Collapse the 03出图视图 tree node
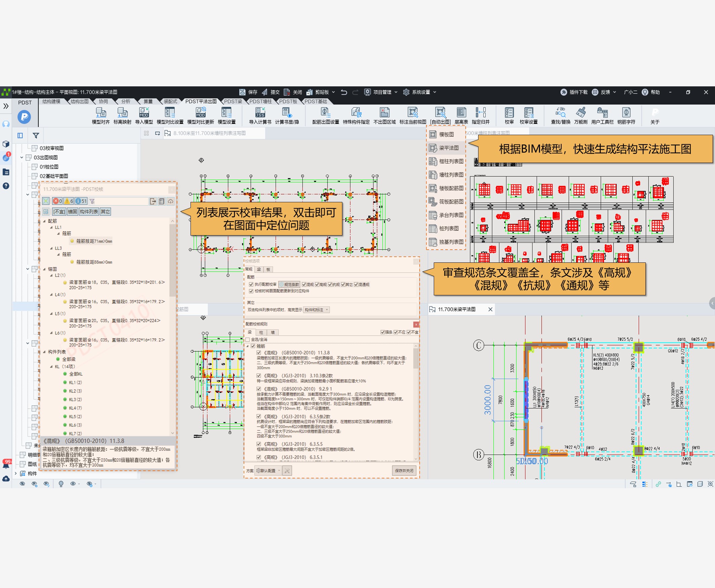Viewport: 715px width, 588px height. [22, 158]
